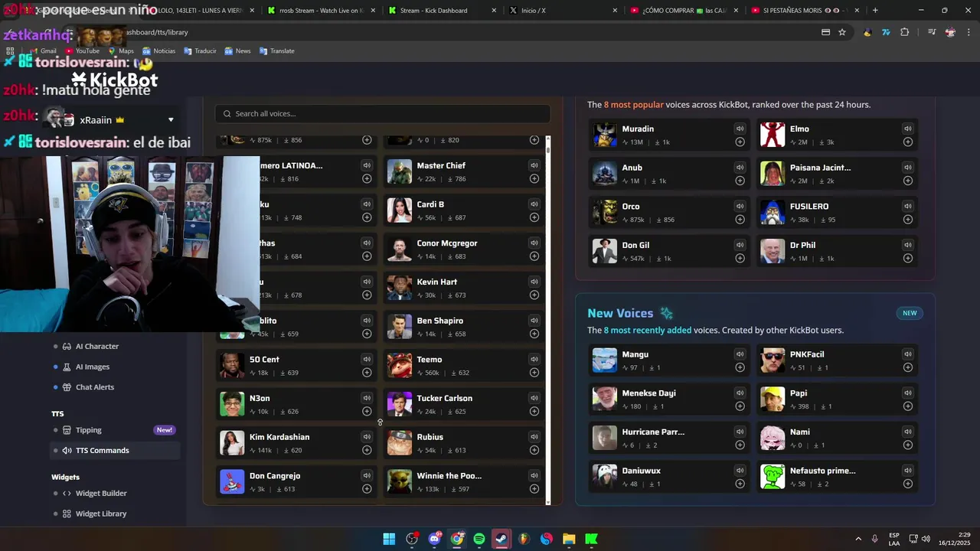Preview the Conor Mcgregor voice sound
980x551 pixels.
point(534,243)
